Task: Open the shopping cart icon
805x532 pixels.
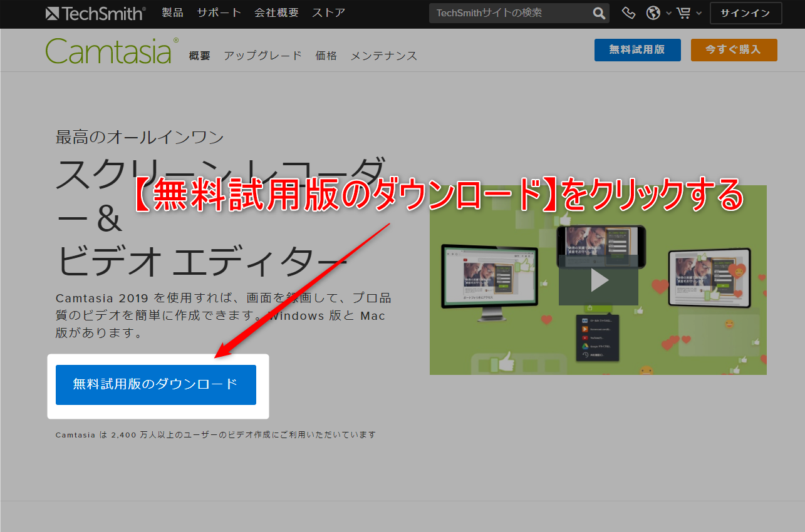Action: [x=683, y=13]
